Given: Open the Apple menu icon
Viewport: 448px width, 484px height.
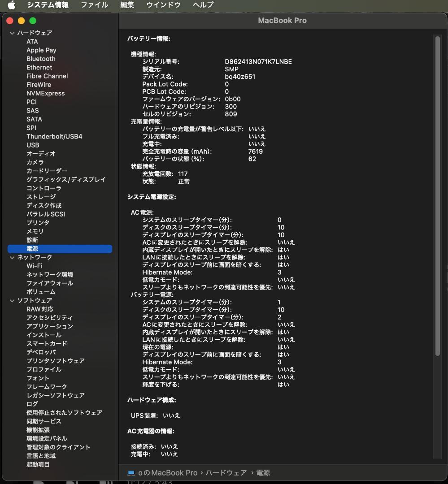Looking at the screenshot, I should (11, 5).
